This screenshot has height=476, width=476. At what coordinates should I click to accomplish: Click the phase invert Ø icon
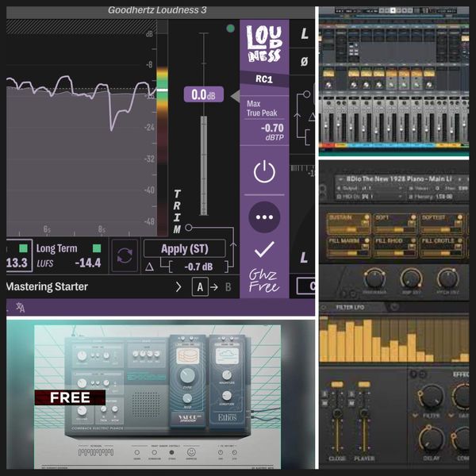click(304, 61)
